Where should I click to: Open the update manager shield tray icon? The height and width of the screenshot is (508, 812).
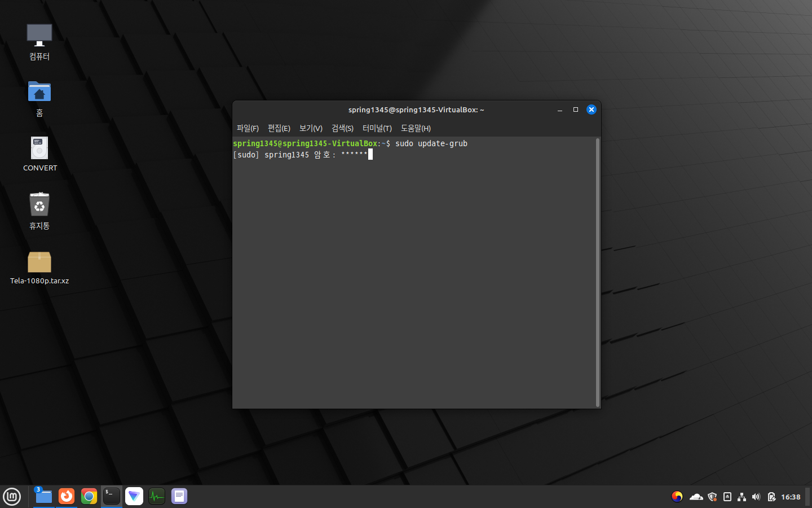(x=712, y=497)
